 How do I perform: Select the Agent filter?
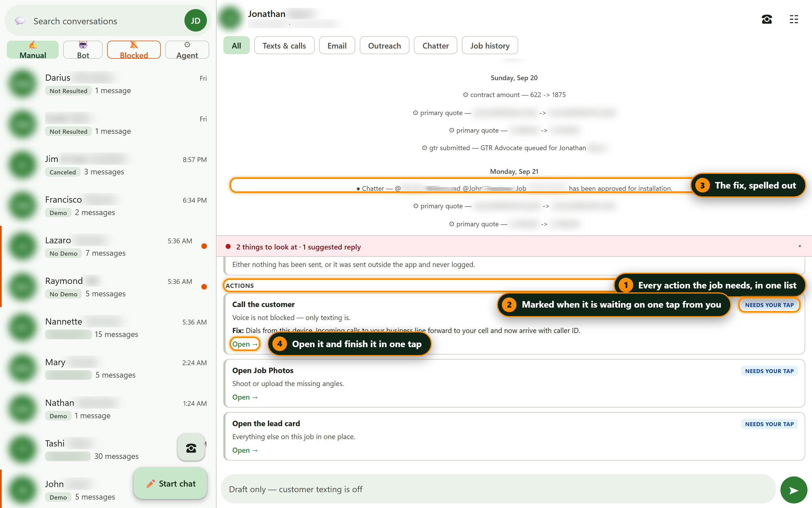[187, 50]
